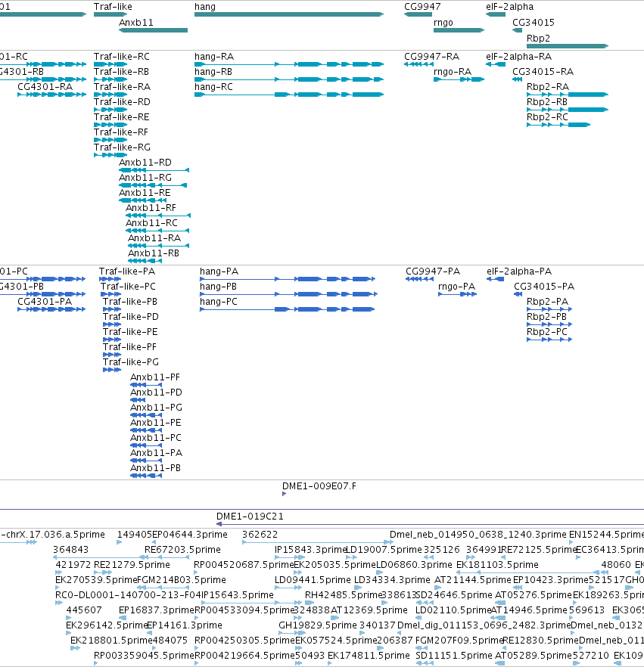Open protein label "Anxb11-PB"
644x667 pixels.
click(x=155, y=468)
